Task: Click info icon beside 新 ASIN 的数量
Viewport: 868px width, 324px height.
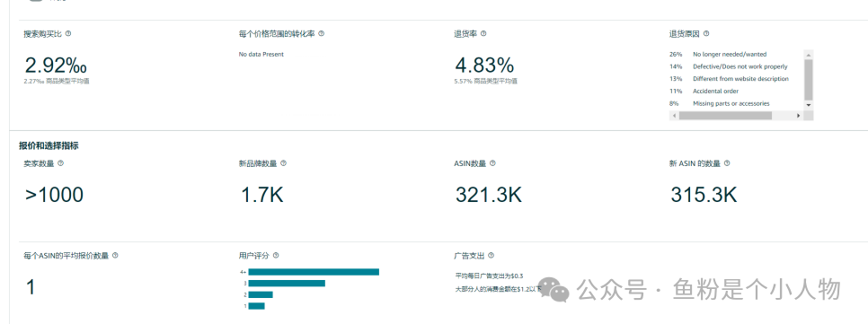Action: (x=727, y=163)
